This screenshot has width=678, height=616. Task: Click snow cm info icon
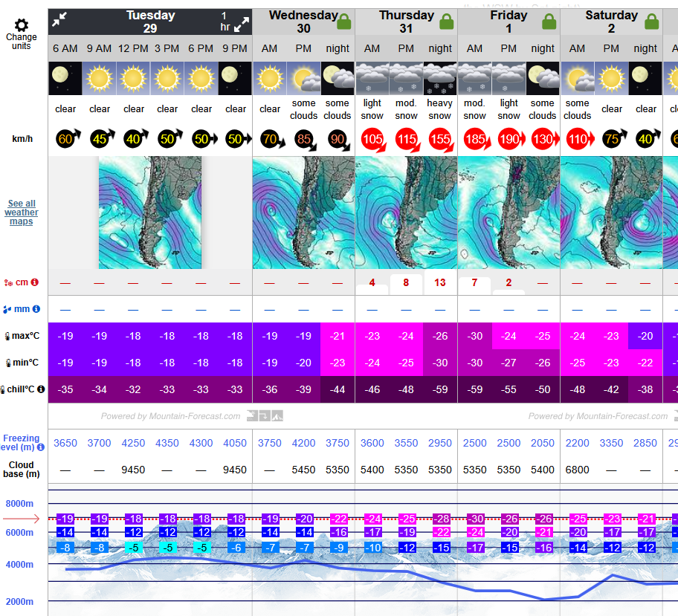coord(34,282)
